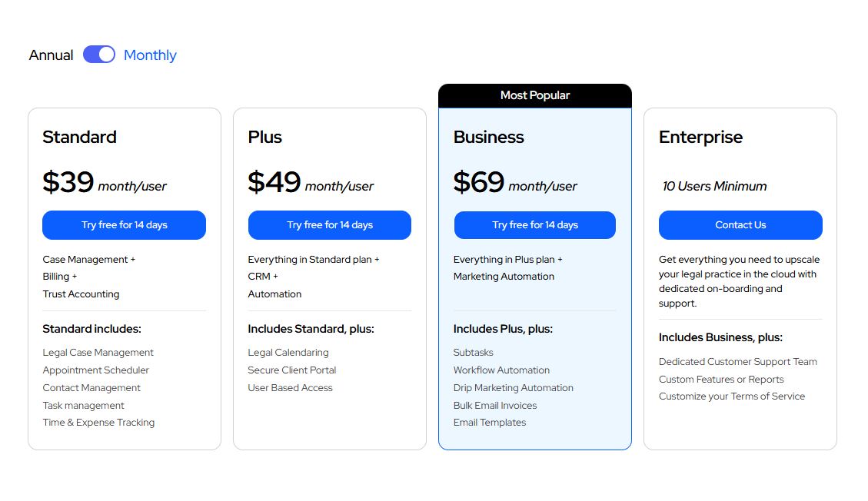Click the 10 Users Minimum text
Viewport: 868px width, 501px height.
point(715,186)
